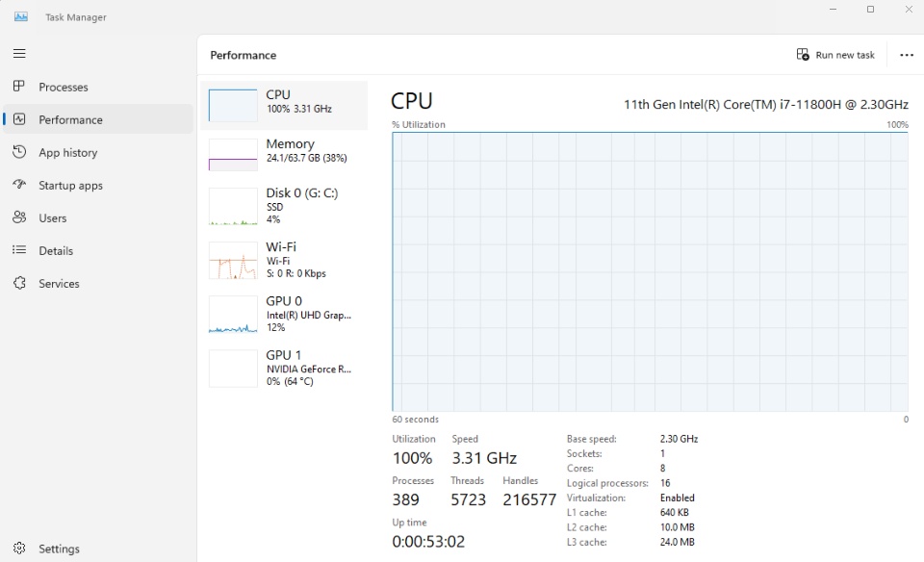Image resolution: width=924 pixels, height=562 pixels.
Task: Click the App history clock icon
Action: (19, 152)
